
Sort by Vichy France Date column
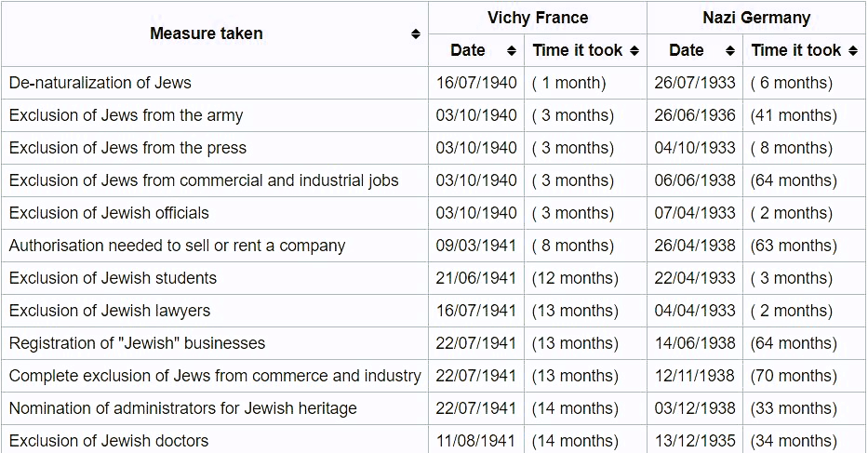[x=511, y=50]
